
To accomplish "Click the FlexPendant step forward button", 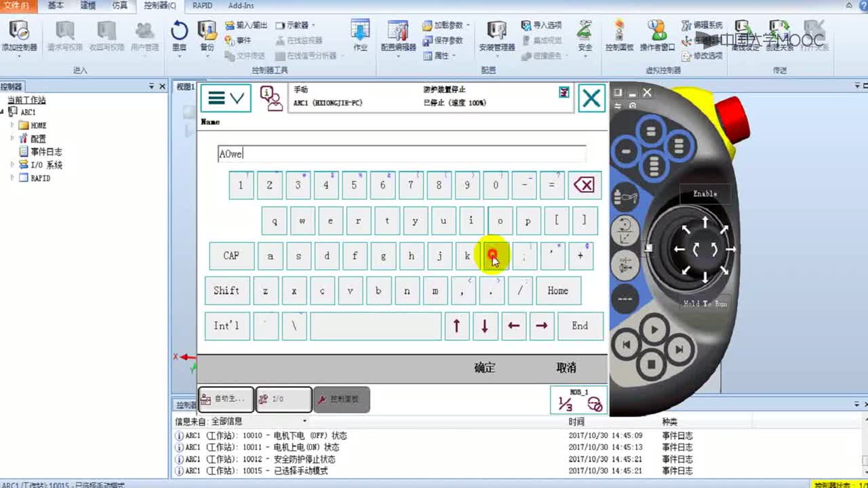I will [x=679, y=350].
